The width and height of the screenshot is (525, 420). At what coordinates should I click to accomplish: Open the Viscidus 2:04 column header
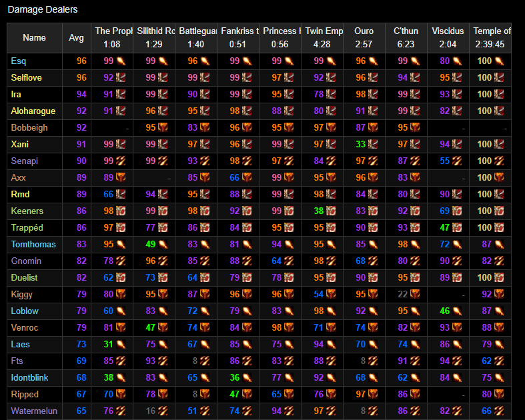[448, 38]
